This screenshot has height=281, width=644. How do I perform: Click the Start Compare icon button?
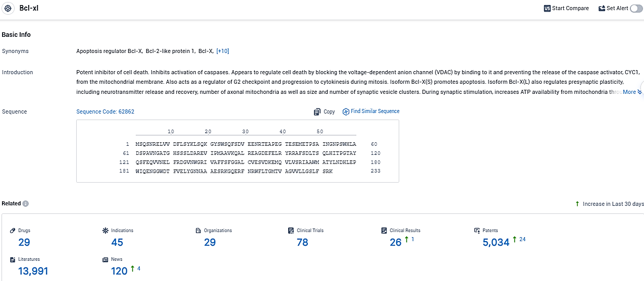(x=547, y=9)
